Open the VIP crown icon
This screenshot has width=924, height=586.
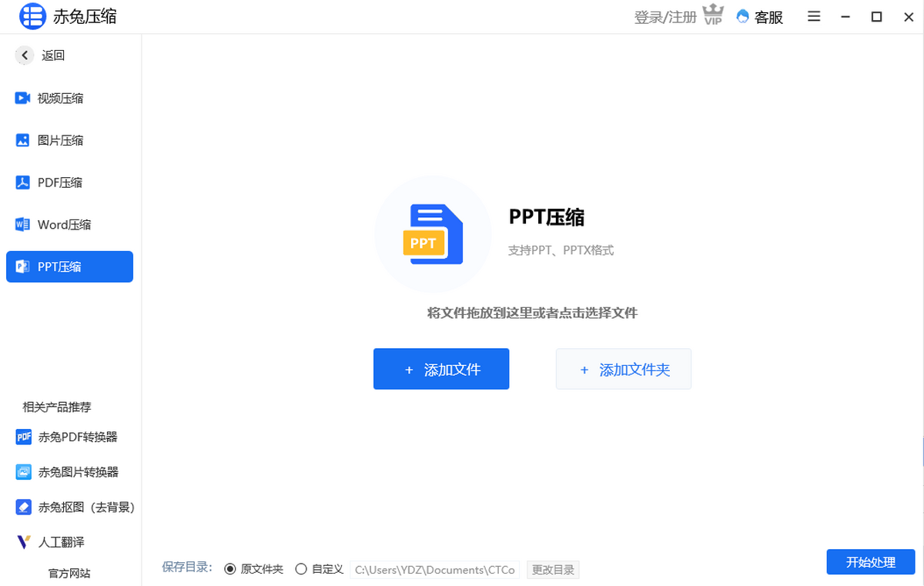pos(714,16)
